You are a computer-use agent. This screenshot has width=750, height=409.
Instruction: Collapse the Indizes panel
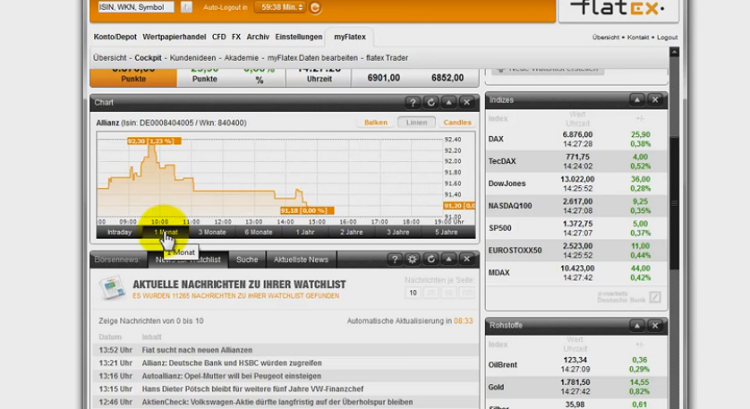point(637,100)
